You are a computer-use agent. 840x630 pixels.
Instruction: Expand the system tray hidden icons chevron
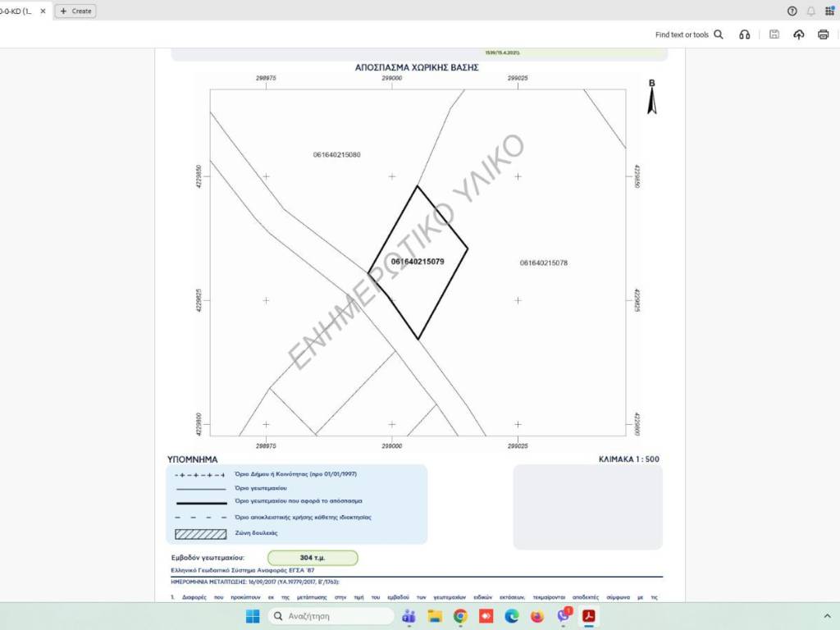click(827, 616)
